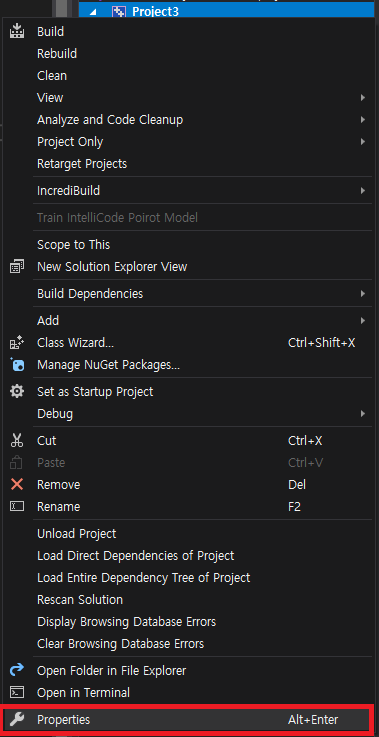This screenshot has width=379, height=737.
Task: Click the Open in Terminal icon
Action: pos(17,692)
